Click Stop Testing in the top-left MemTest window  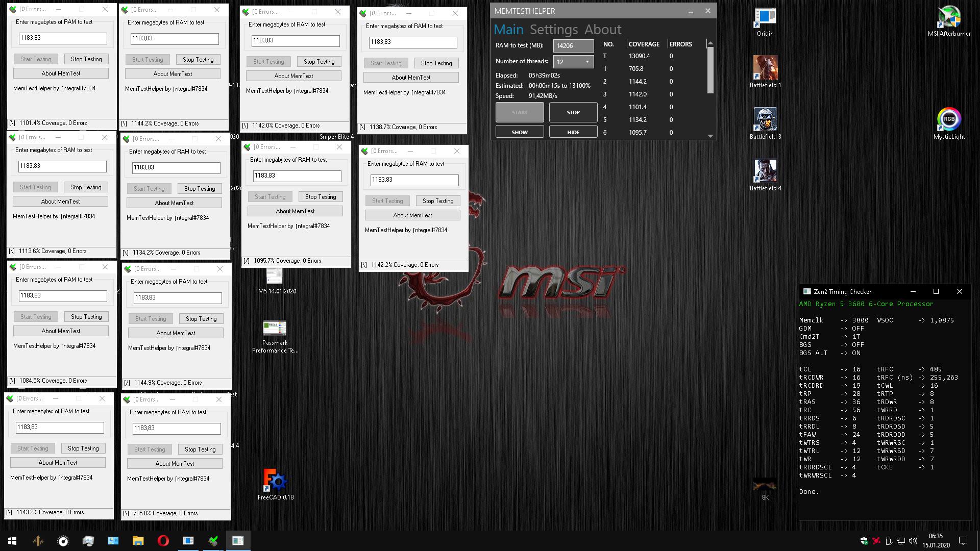pos(86,58)
